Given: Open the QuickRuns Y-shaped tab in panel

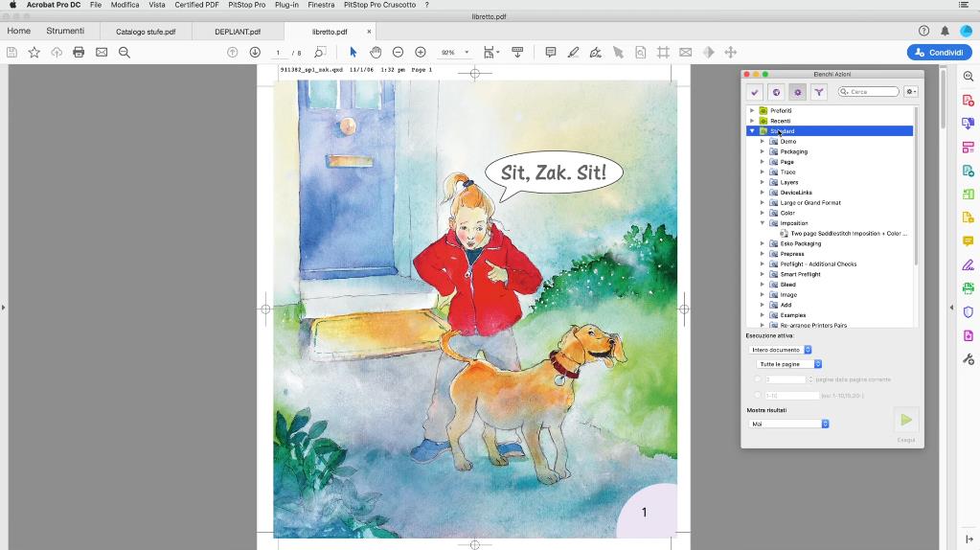Looking at the screenshot, I should [819, 92].
